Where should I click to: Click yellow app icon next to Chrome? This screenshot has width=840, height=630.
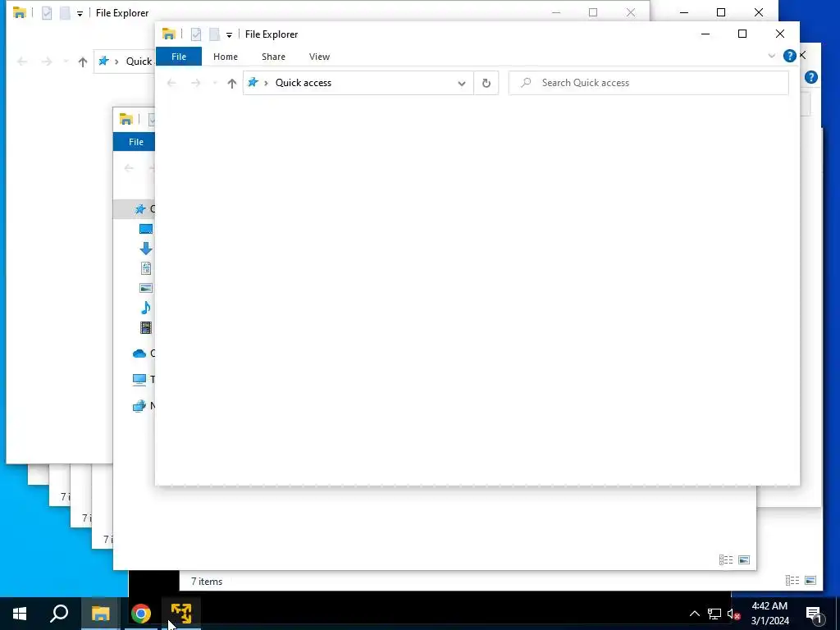tap(181, 614)
